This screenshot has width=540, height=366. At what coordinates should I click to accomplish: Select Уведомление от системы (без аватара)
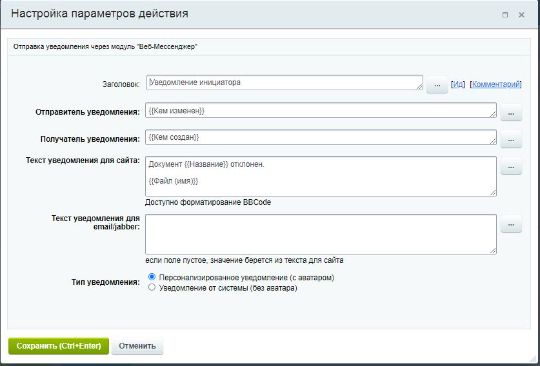pyautogui.click(x=152, y=287)
